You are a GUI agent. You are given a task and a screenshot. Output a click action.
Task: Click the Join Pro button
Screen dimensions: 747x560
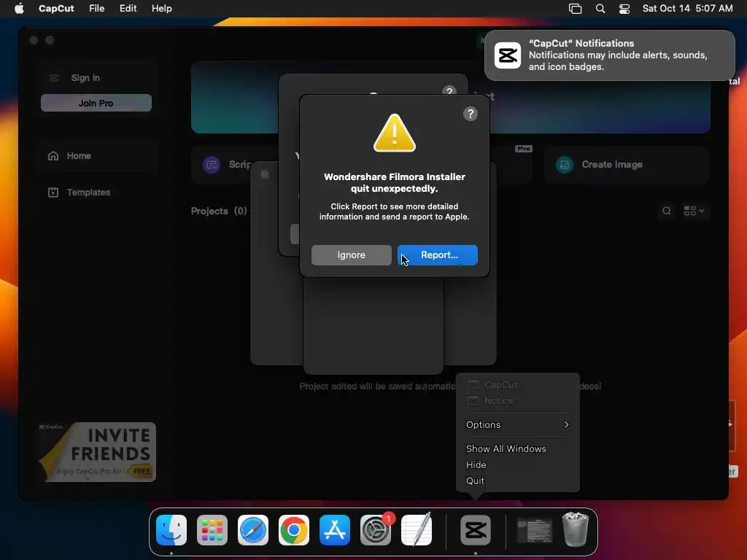coord(96,103)
